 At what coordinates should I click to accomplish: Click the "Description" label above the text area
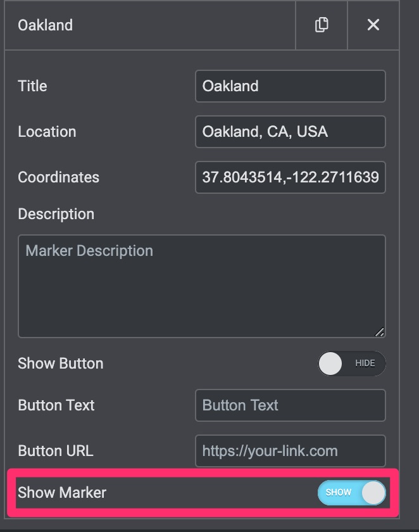click(x=56, y=214)
